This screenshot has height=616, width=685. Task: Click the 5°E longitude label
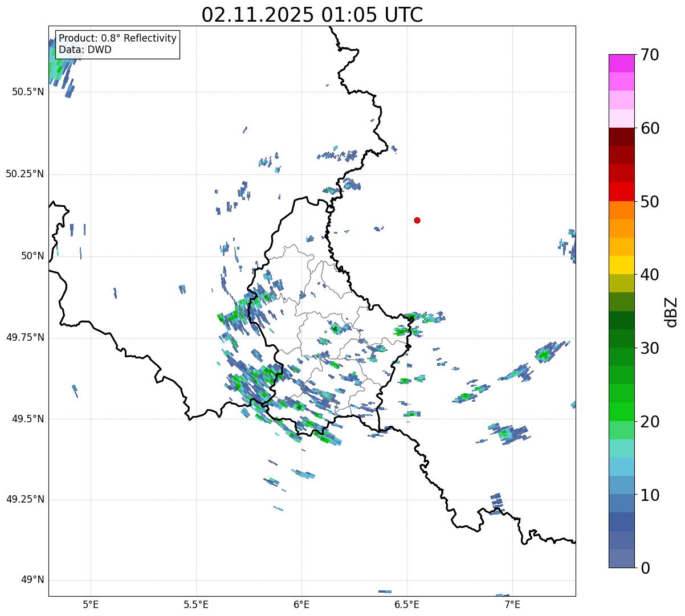tap(91, 604)
